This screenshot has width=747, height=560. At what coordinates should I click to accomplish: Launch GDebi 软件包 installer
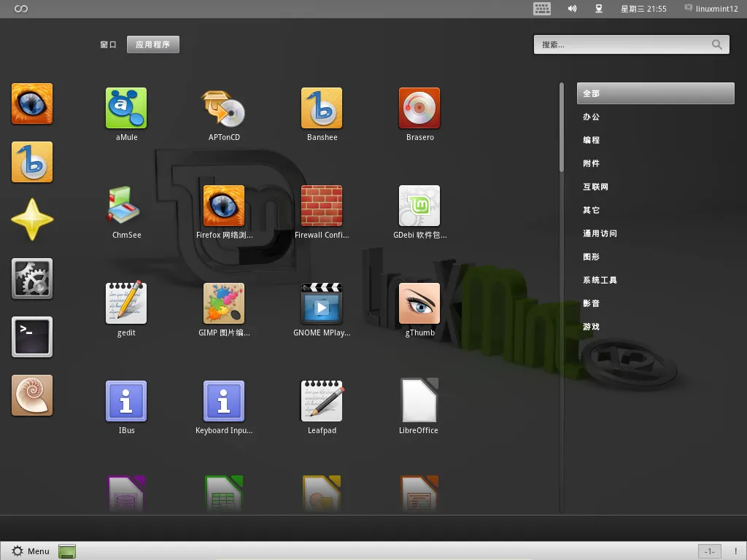pyautogui.click(x=419, y=206)
